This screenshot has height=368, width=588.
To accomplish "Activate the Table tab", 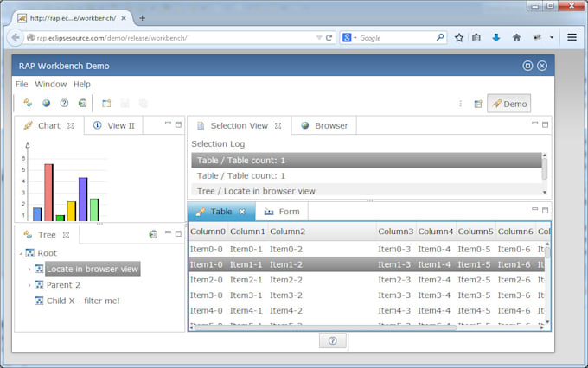I will (x=220, y=212).
